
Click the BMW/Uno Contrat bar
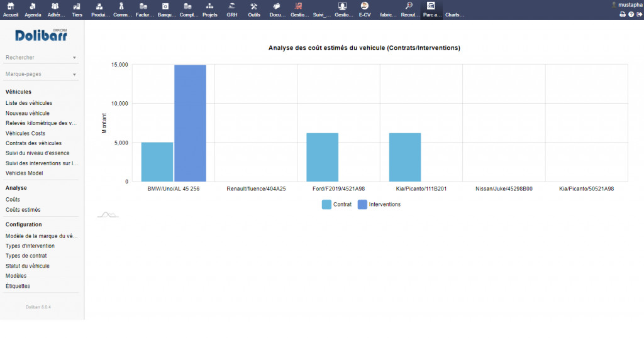(x=157, y=162)
